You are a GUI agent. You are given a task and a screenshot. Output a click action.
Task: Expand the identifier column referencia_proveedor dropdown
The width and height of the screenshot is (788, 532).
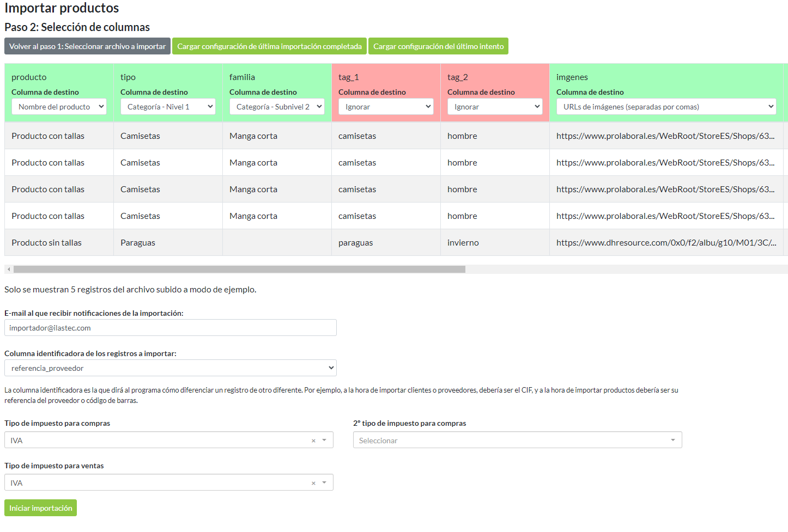click(170, 368)
